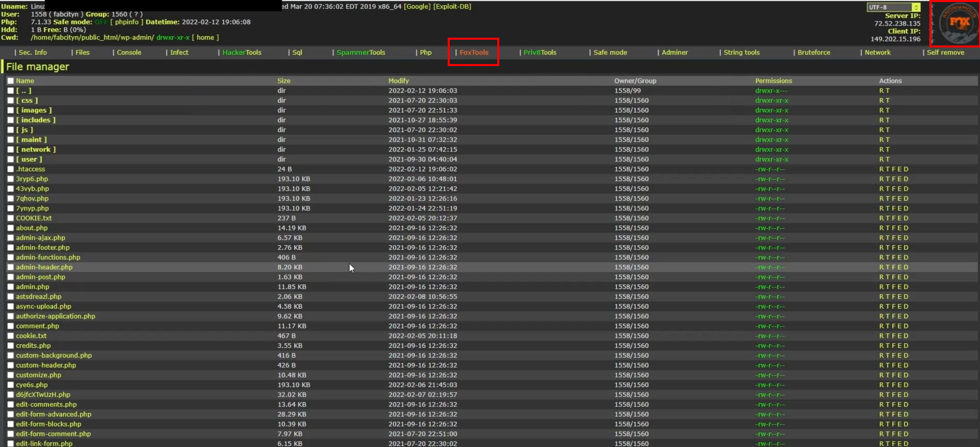
Task: Click the public_html/ path segment
Action: tap(100, 37)
